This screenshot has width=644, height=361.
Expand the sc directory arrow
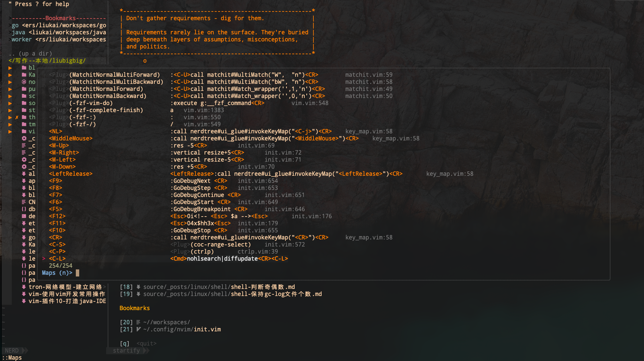coord(10,96)
